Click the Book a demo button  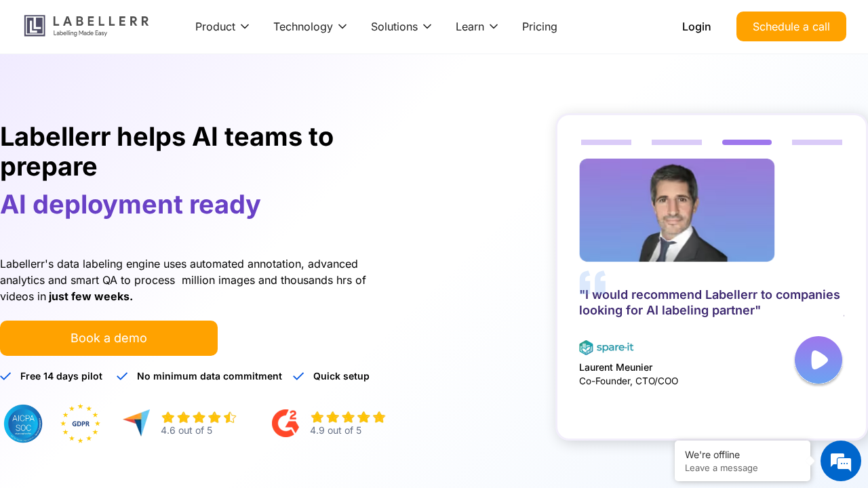pos(108,338)
